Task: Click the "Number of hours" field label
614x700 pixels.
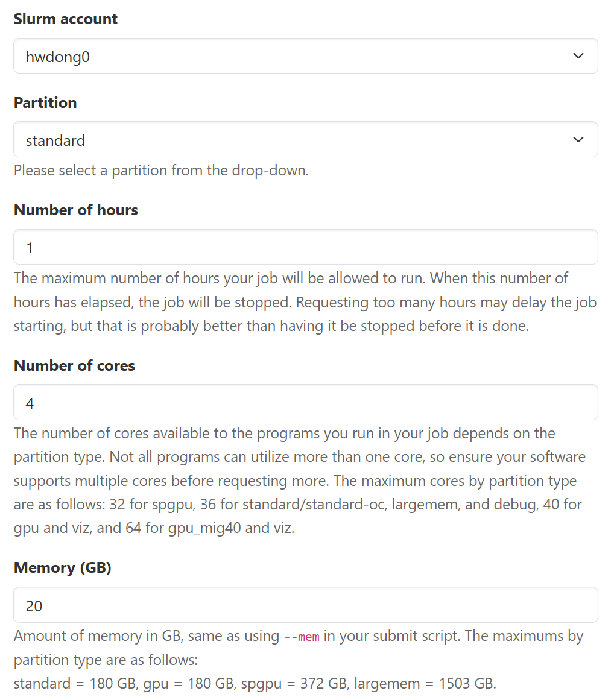Action: (x=76, y=210)
